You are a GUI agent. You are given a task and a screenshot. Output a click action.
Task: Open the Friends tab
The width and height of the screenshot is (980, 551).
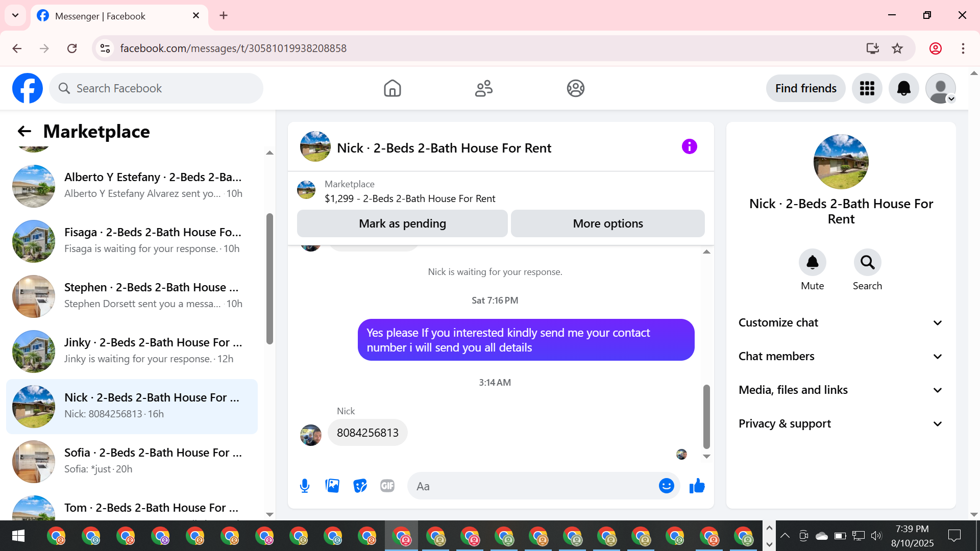(x=483, y=88)
